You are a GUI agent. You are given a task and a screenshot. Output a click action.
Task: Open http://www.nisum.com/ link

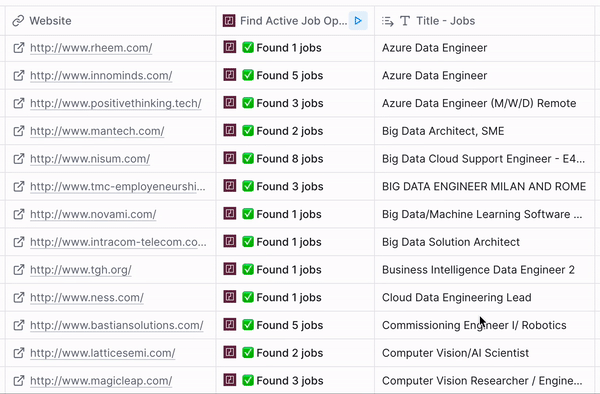[x=90, y=159]
